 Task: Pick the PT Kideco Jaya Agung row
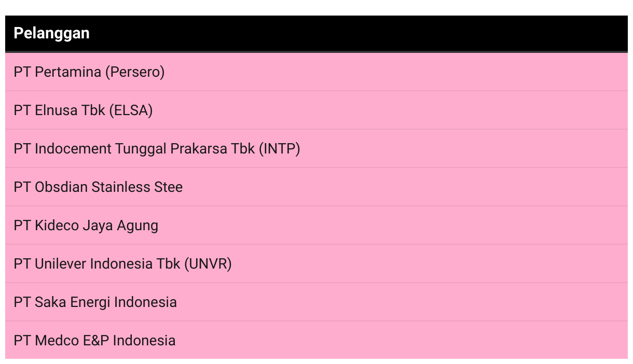pos(316,225)
